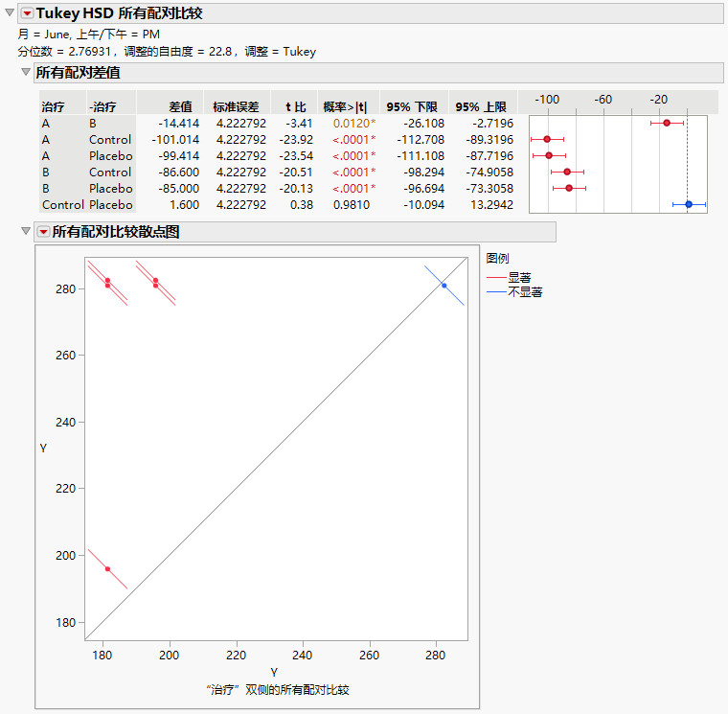Image resolution: width=728 pixels, height=714 pixels.
Task: Click the -100 axis label of interval plot
Action: pyautogui.click(x=547, y=100)
